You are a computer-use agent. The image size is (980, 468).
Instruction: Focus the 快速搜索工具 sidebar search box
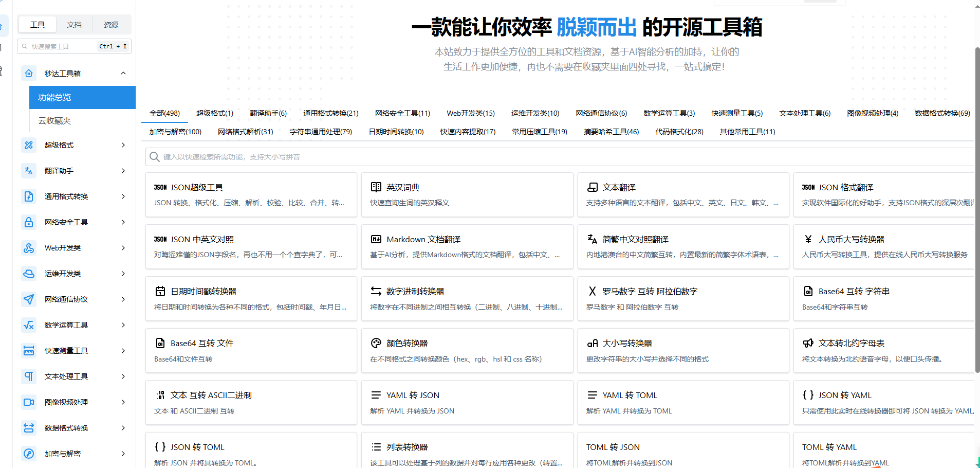click(74, 46)
